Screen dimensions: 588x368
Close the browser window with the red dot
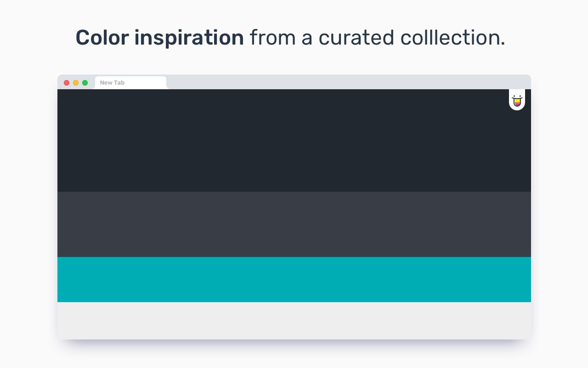pos(67,83)
